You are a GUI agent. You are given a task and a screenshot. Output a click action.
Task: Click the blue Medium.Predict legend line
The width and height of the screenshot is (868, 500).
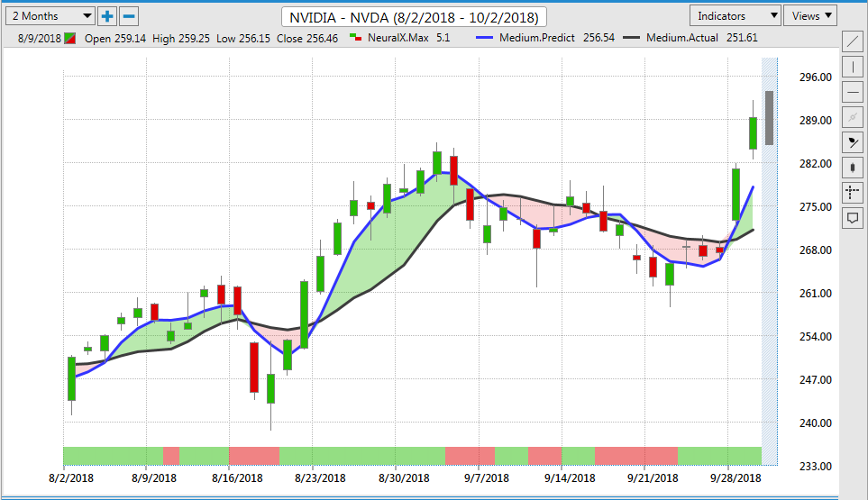point(484,38)
